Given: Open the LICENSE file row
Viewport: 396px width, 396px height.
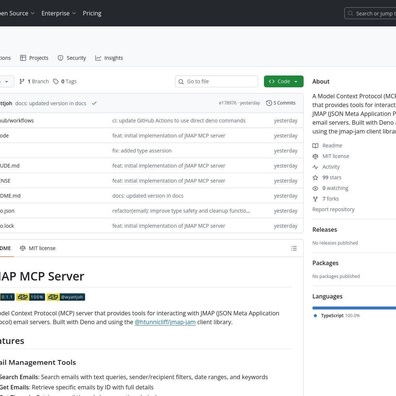Looking at the screenshot, I should pos(152,181).
